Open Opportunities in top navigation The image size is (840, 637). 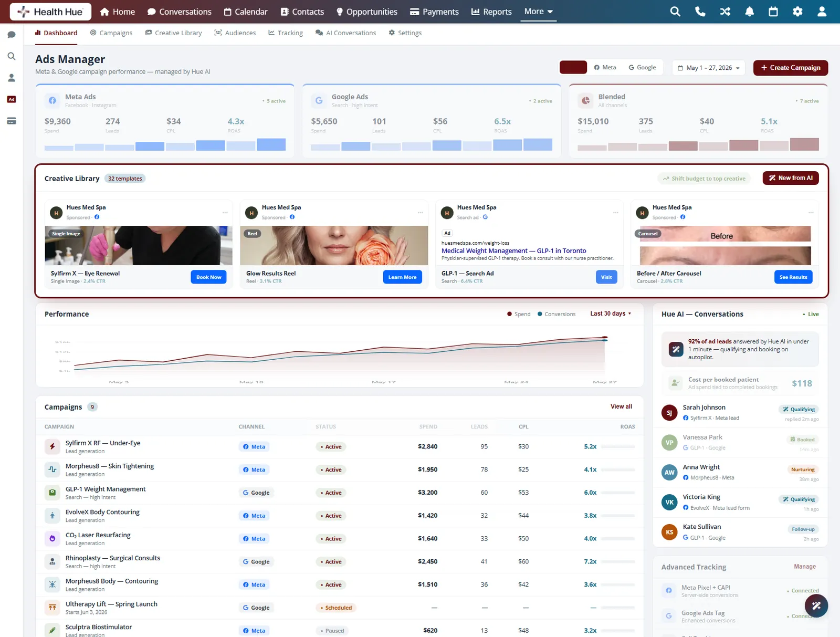click(366, 12)
